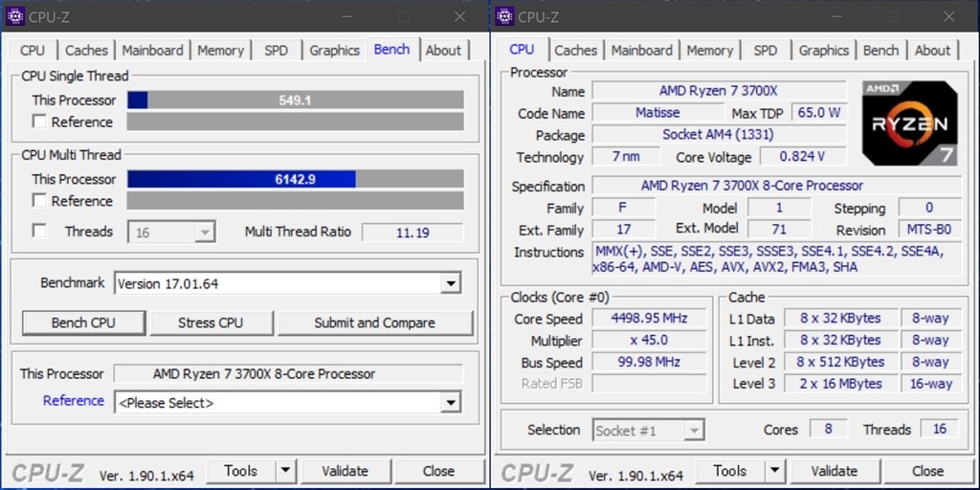This screenshot has width=980, height=490.
Task: Click Validate button in right window
Action: click(835, 471)
